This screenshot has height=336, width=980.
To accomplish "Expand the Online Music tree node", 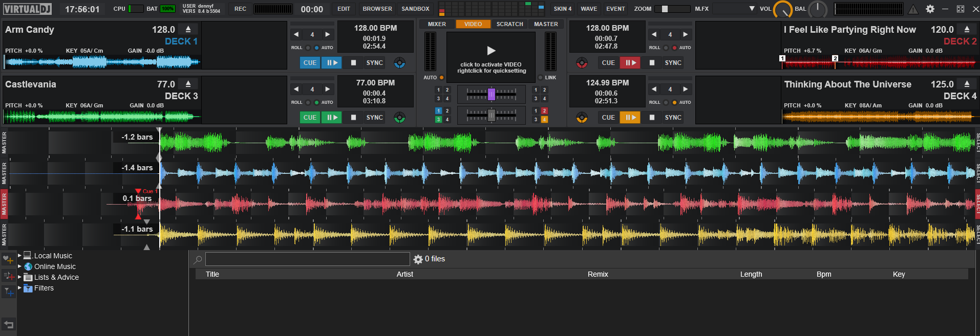I will click(x=19, y=266).
